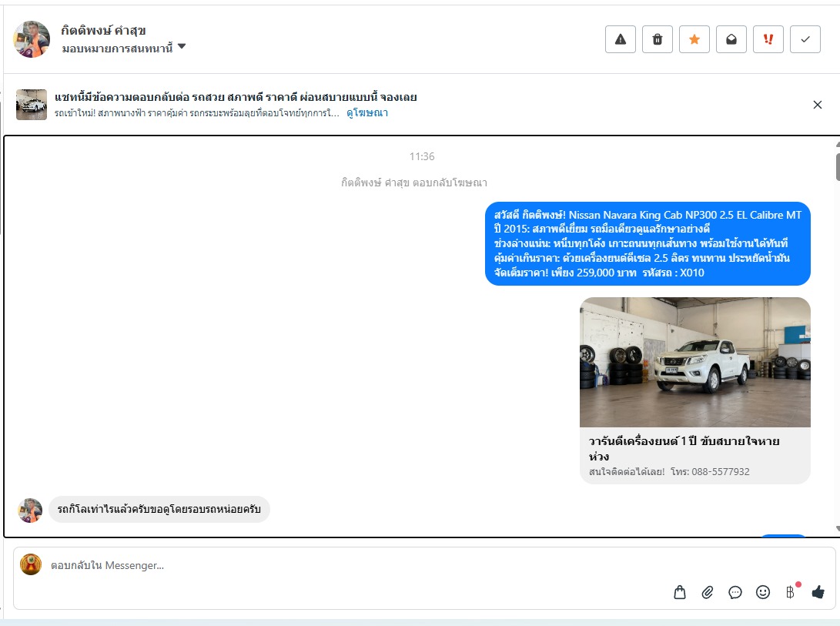Open white Nissan Navara photo in chat

coord(694,363)
